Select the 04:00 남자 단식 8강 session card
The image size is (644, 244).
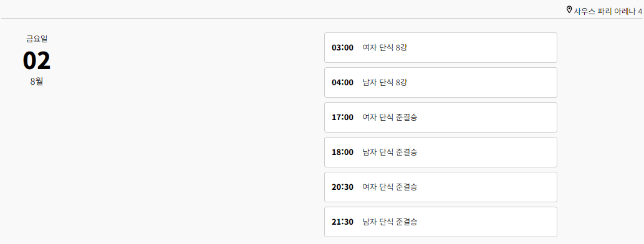click(441, 82)
